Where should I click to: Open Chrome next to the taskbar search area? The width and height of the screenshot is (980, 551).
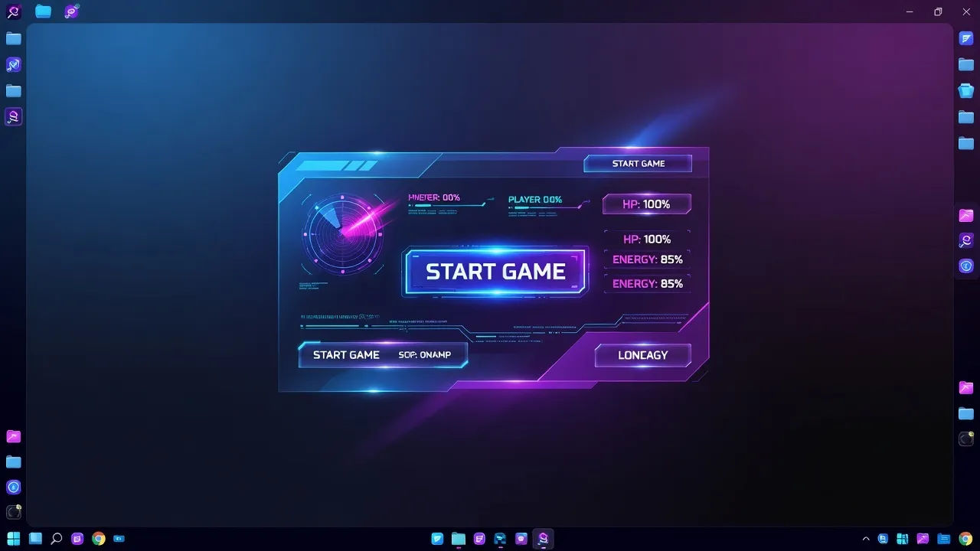(x=98, y=539)
